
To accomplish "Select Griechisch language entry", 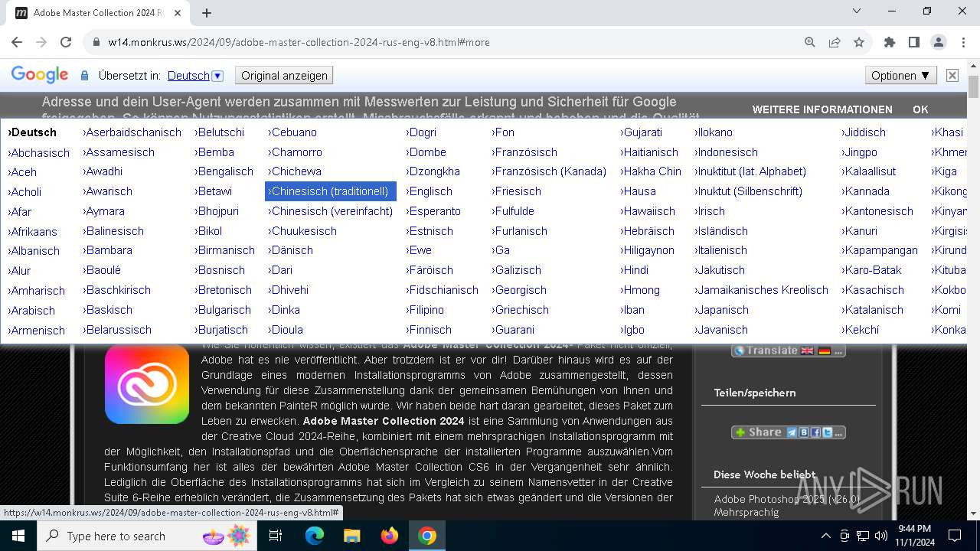I will coord(521,310).
